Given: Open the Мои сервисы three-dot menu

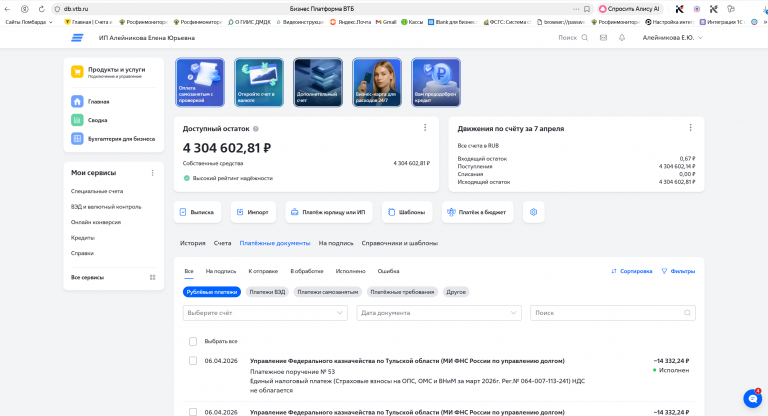Looking at the screenshot, I should tap(152, 173).
